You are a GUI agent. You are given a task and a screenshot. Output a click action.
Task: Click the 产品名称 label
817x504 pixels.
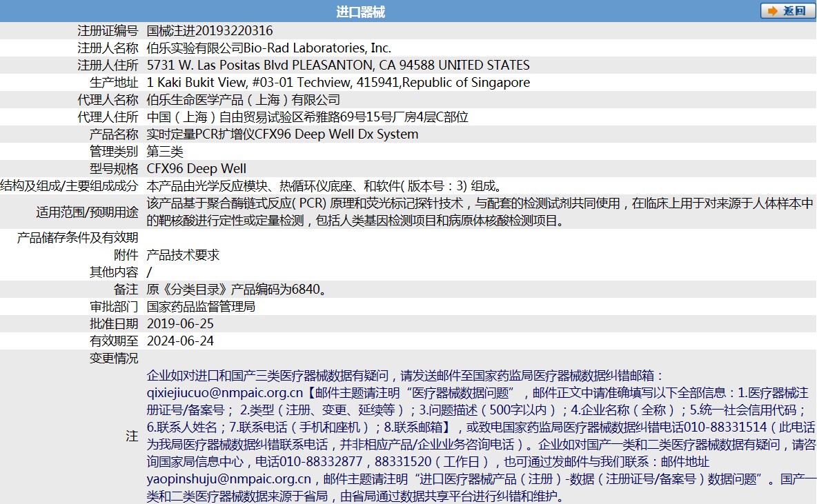point(114,134)
